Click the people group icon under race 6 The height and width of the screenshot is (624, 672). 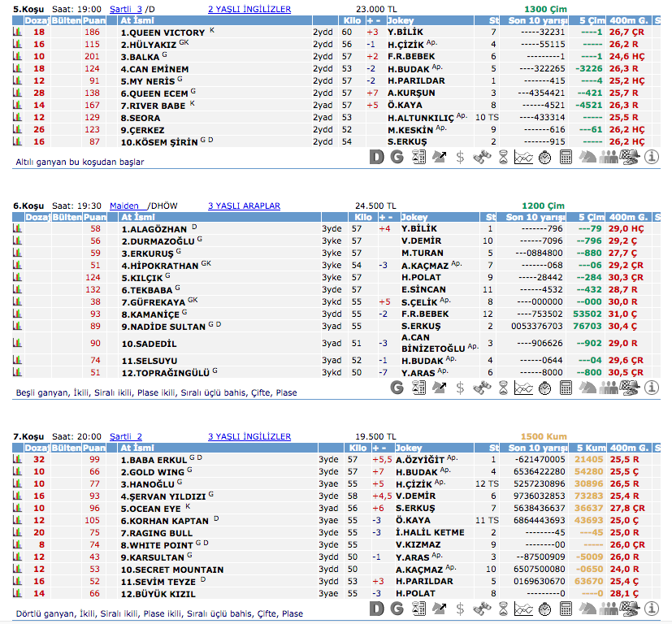pos(608,388)
